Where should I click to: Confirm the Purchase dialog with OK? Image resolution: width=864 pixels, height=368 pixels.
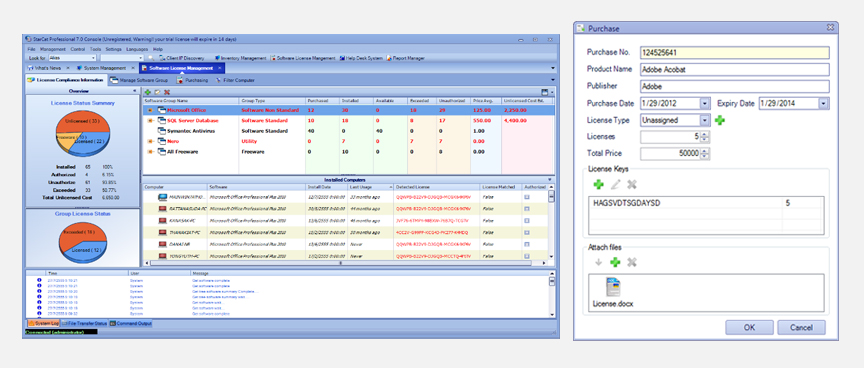click(749, 327)
